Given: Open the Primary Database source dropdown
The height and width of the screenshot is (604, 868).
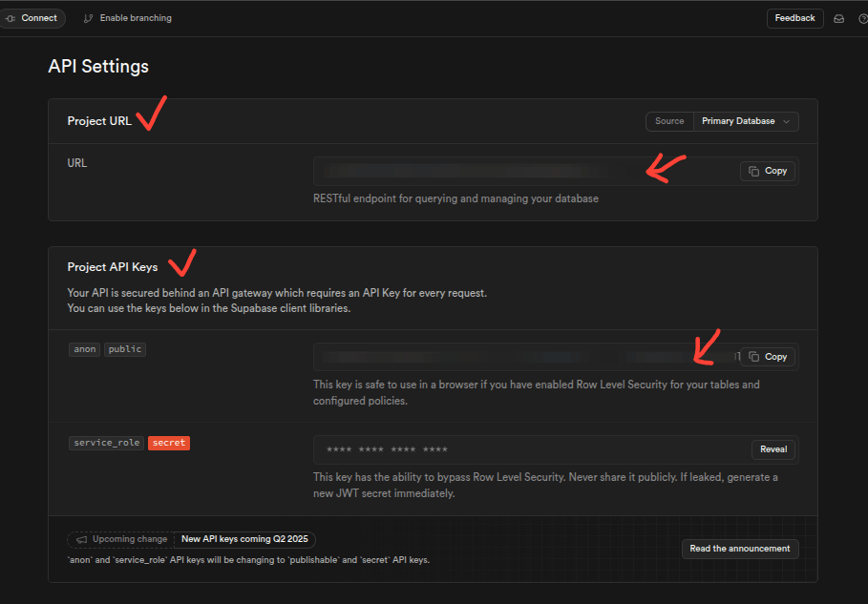Looking at the screenshot, I should click(746, 121).
